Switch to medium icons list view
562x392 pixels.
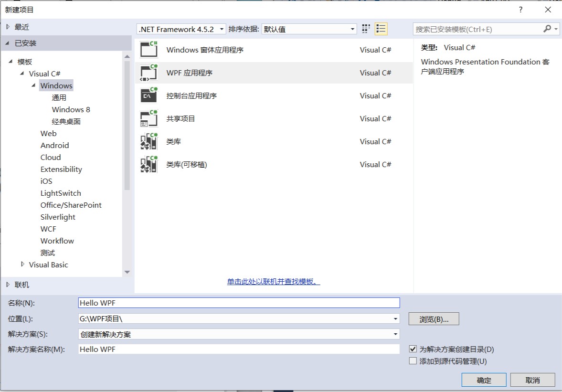pyautogui.click(x=381, y=29)
